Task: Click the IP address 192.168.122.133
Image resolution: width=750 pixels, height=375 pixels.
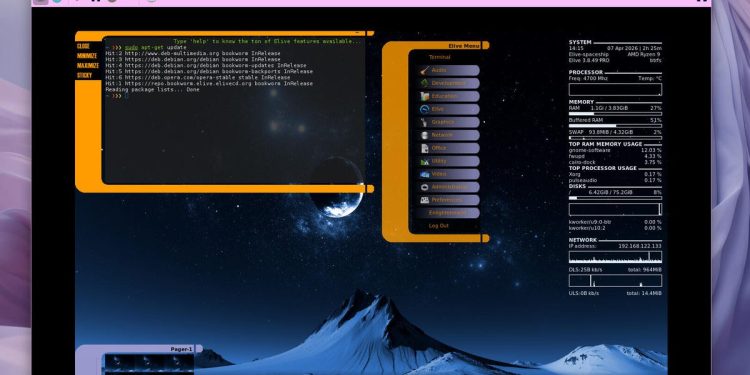Action: tap(640, 246)
